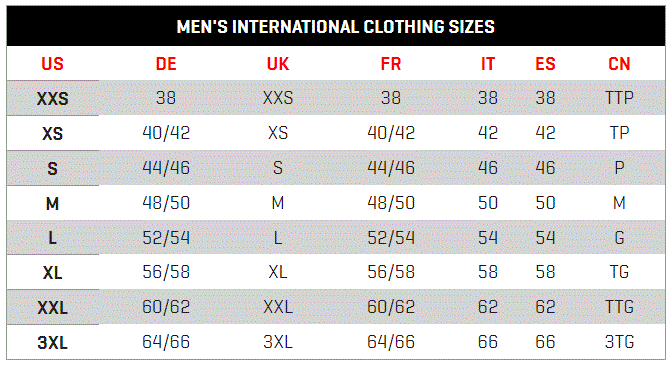Select the CN column header

[x=619, y=64]
